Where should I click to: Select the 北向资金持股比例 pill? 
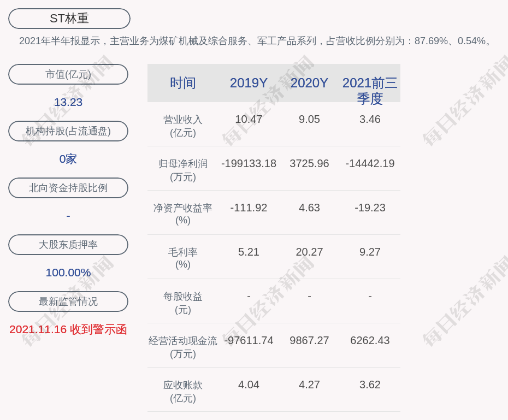68,188
